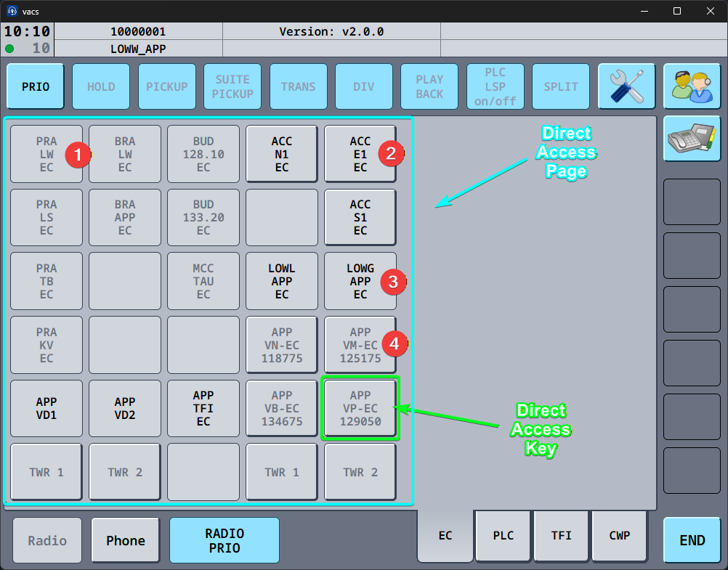Select the APP VP-EC 129050 key
Screen dimensions: 728x570
(x=360, y=408)
